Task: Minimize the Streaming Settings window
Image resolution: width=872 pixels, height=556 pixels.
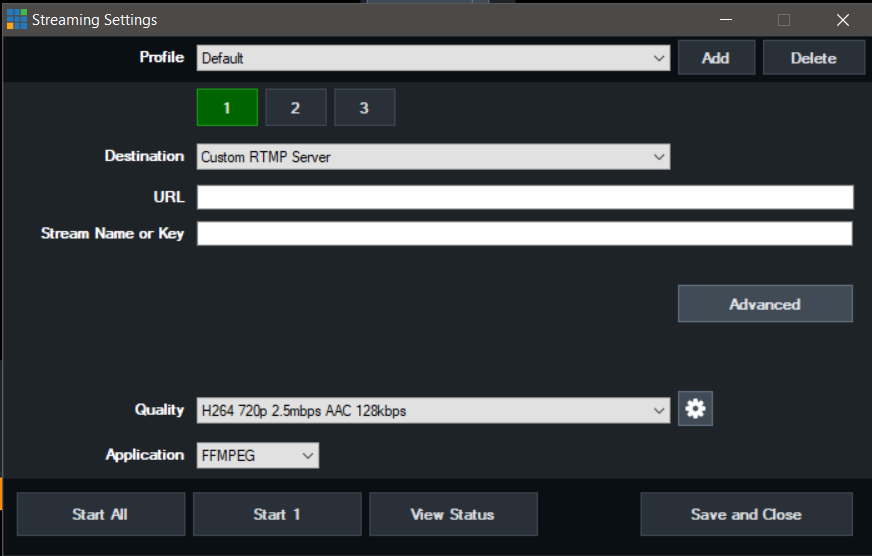Action: point(726,20)
